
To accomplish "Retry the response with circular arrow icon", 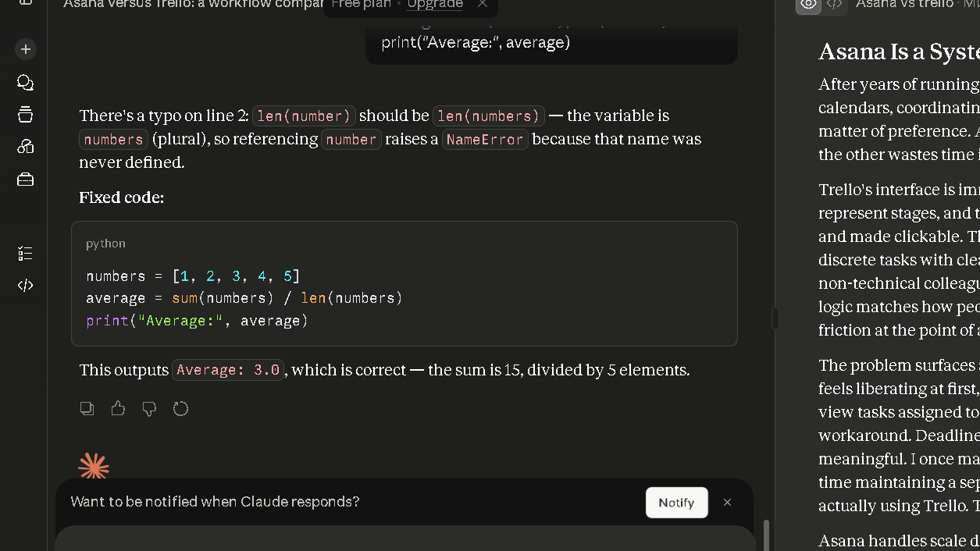I will tap(180, 408).
